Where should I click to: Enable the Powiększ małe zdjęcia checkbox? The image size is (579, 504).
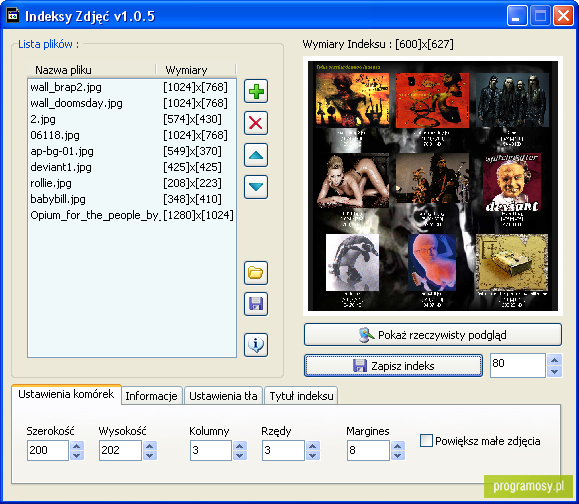point(426,441)
